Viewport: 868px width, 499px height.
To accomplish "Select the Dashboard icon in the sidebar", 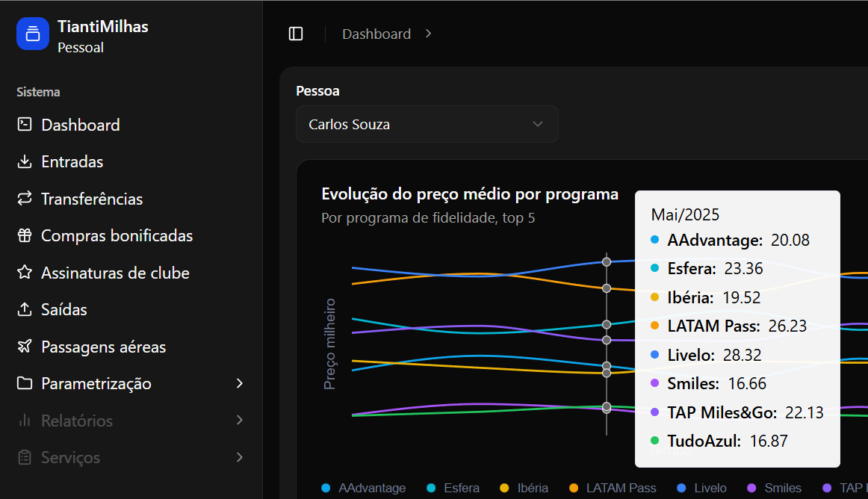I will pyautogui.click(x=25, y=125).
